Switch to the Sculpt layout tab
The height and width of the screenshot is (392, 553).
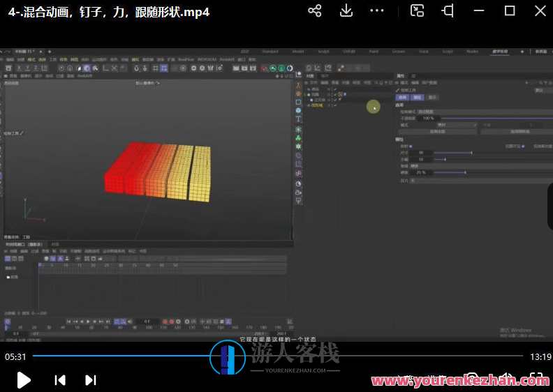point(323,51)
